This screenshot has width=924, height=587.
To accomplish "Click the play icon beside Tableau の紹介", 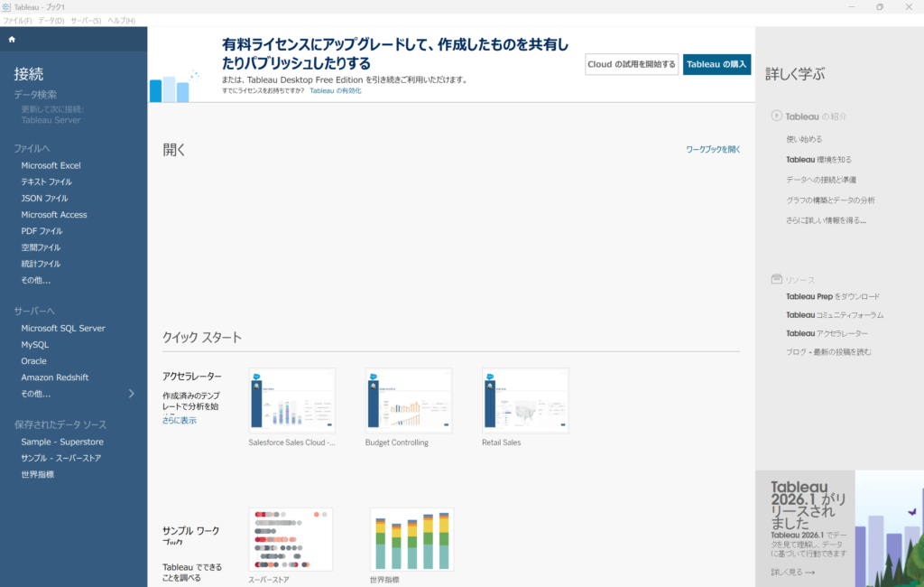I will pos(776,116).
